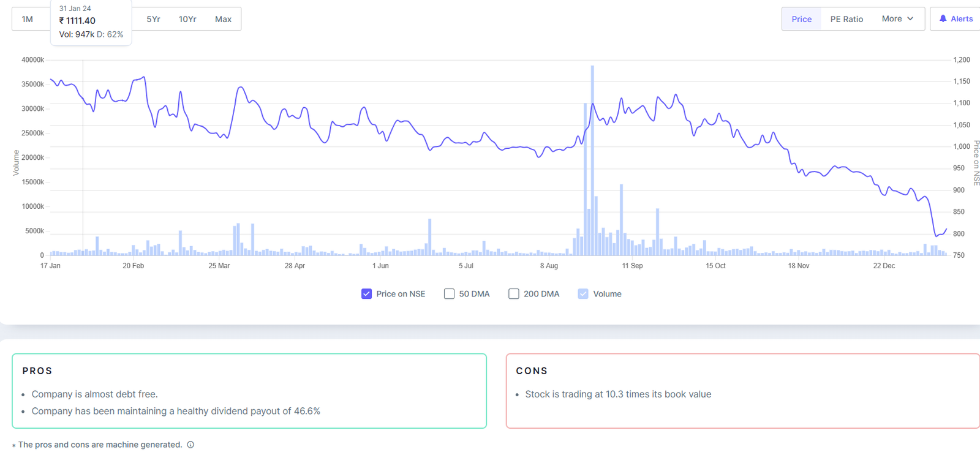Enable the 200 DMA checkbox

click(x=514, y=294)
